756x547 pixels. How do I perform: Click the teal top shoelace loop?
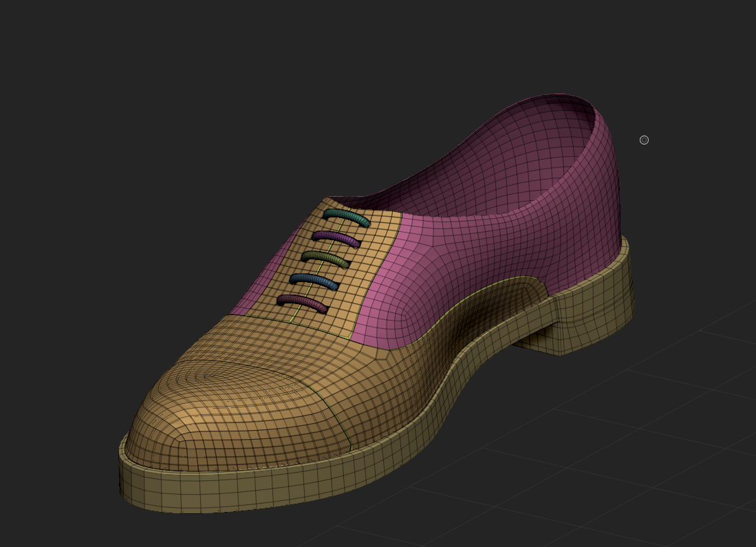pos(347,217)
